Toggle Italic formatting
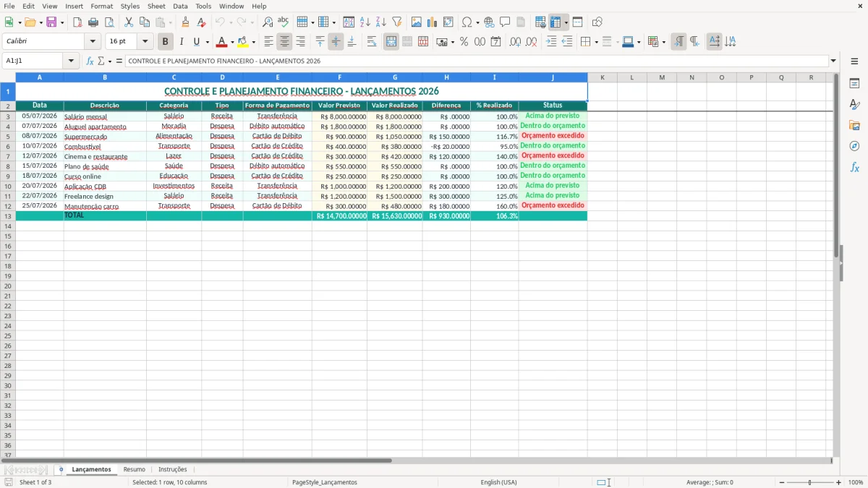 (x=181, y=42)
